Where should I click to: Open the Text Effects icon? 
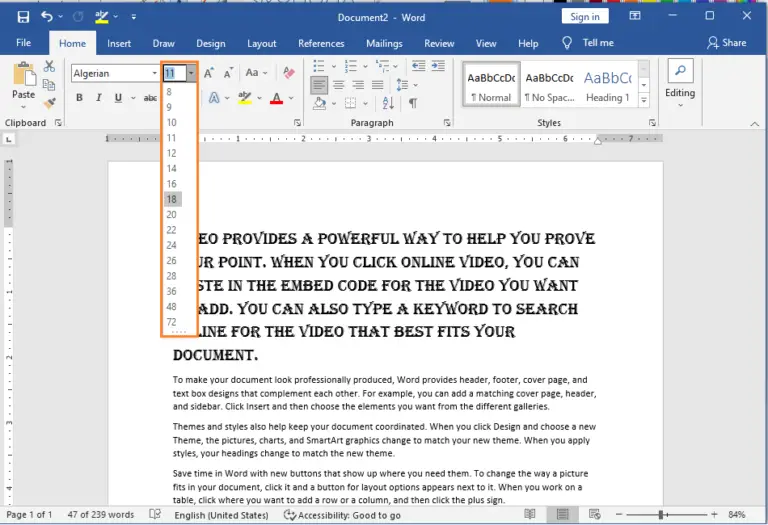pos(214,98)
